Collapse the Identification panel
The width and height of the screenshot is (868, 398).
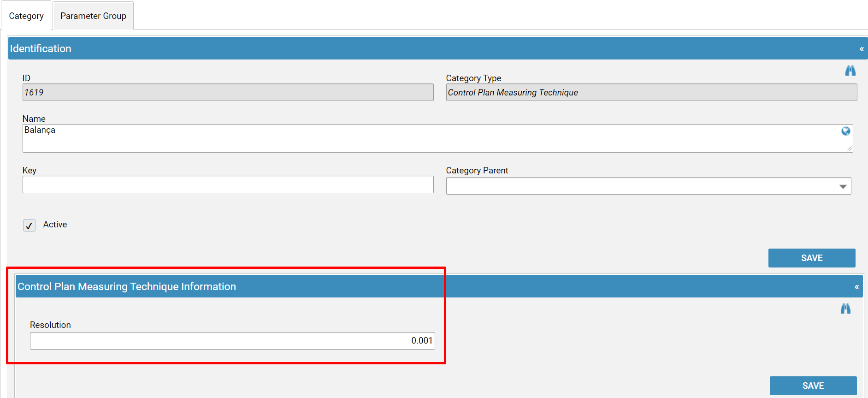click(x=862, y=49)
